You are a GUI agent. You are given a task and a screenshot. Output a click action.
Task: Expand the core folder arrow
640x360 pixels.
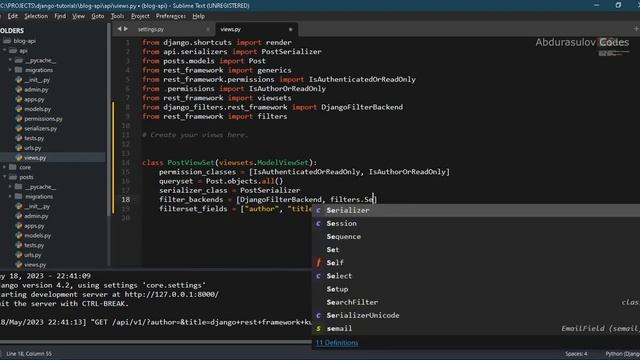(4, 167)
